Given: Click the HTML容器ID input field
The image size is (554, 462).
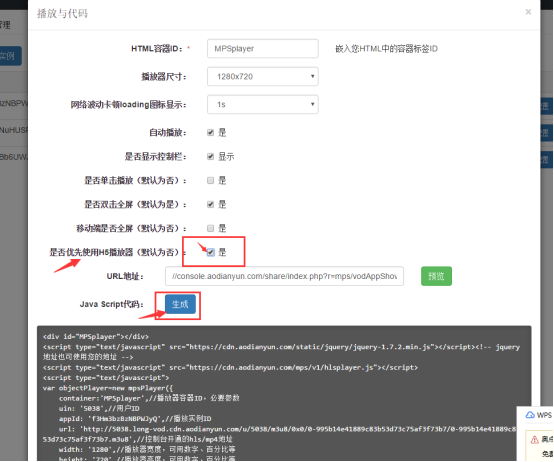Looking at the screenshot, I should [263, 48].
